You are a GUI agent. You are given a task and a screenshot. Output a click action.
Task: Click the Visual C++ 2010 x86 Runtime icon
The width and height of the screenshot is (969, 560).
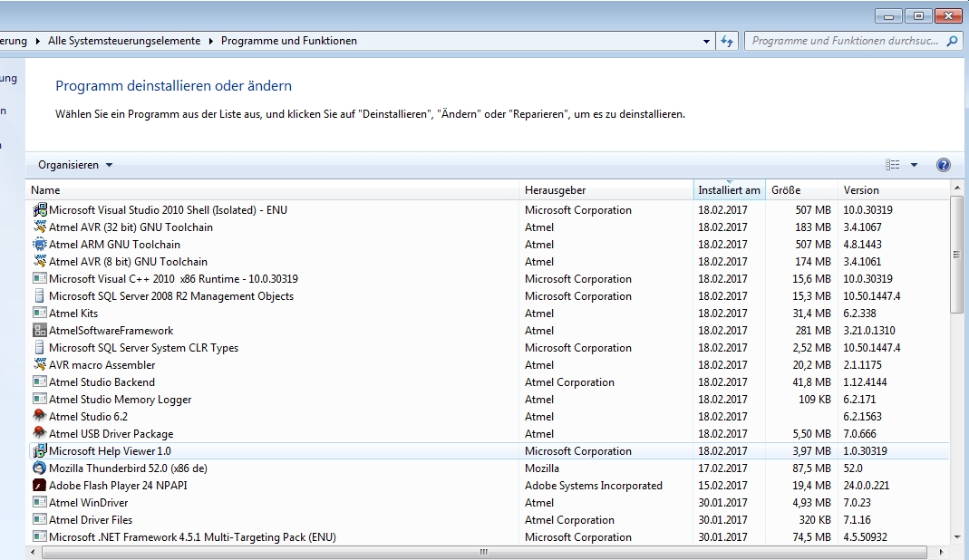[x=40, y=279]
